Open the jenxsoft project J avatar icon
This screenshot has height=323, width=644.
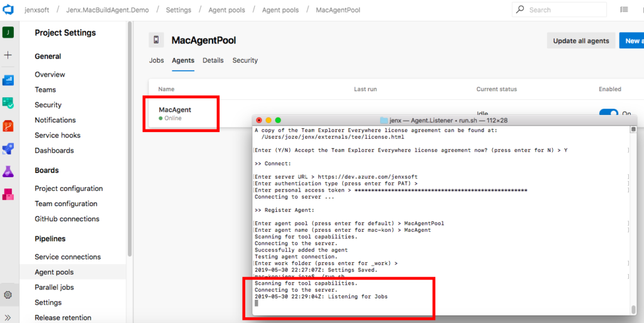[8, 33]
